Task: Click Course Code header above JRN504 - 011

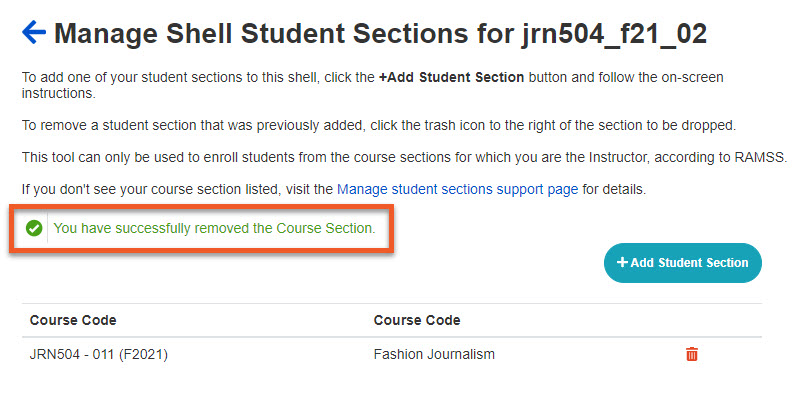Action: click(73, 320)
